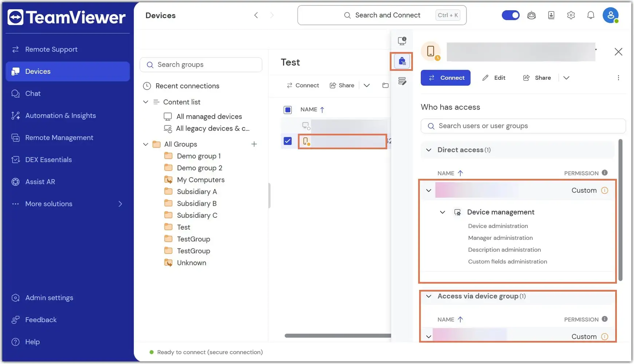Go back with the left arrow
The width and height of the screenshot is (634, 364).
256,15
